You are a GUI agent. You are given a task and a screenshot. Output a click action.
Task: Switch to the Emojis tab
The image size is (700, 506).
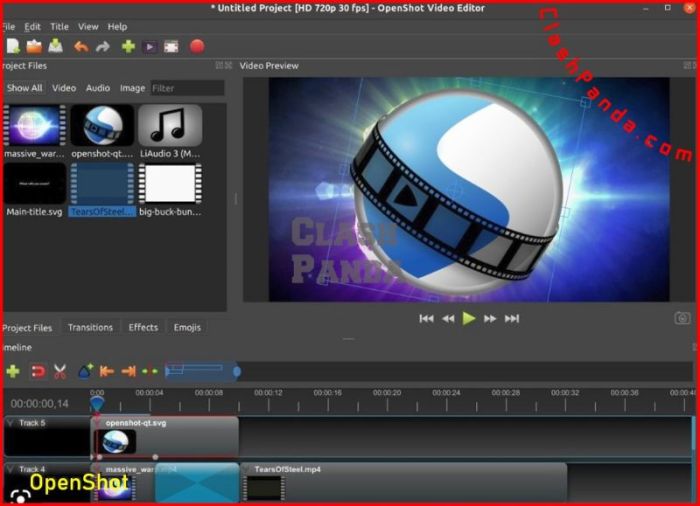tap(187, 327)
